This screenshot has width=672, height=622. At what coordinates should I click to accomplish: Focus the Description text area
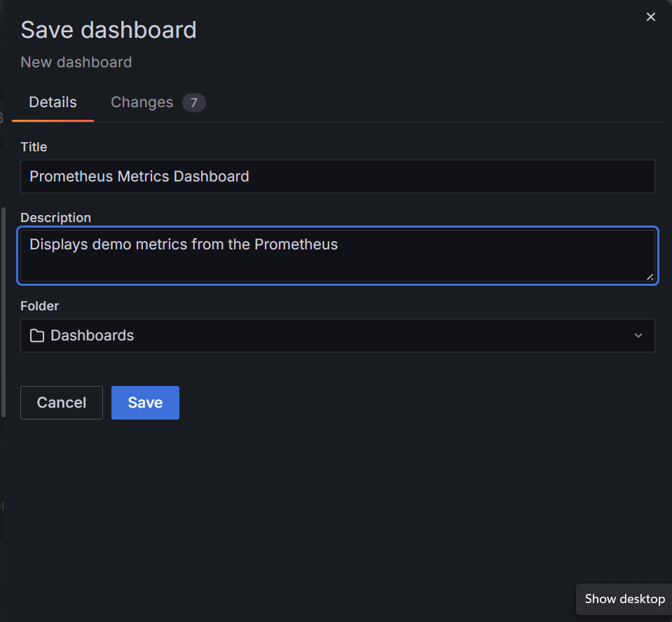tap(338, 255)
